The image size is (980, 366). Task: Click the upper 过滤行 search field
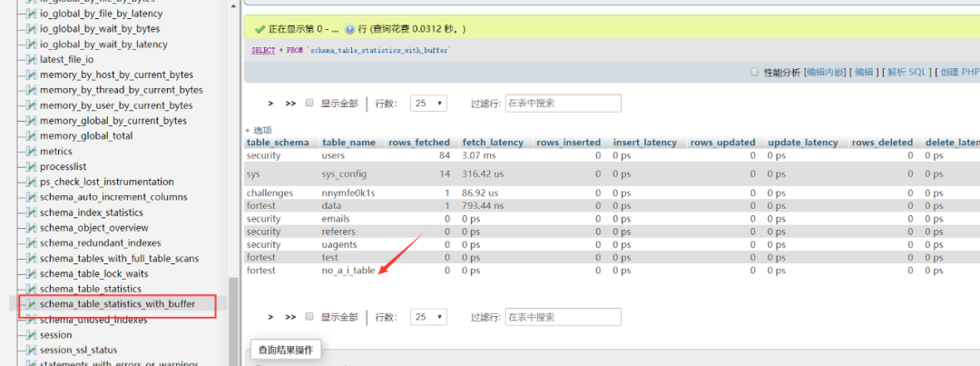coord(563,104)
